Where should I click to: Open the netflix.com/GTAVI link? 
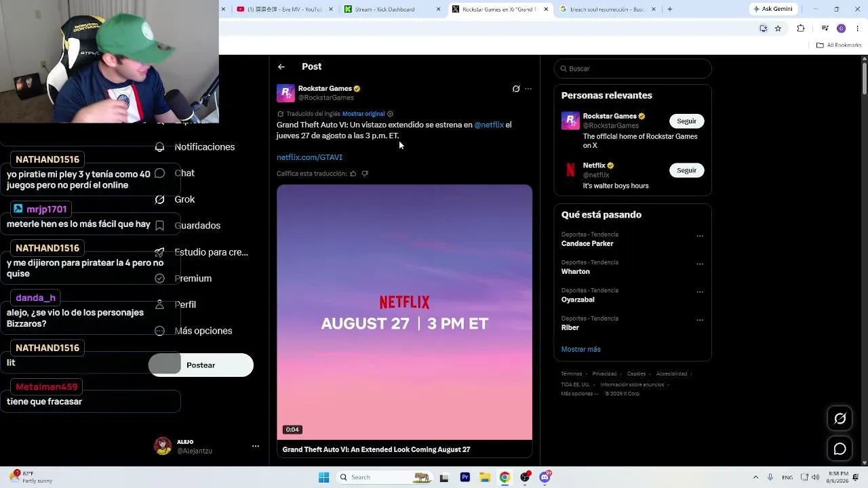309,157
